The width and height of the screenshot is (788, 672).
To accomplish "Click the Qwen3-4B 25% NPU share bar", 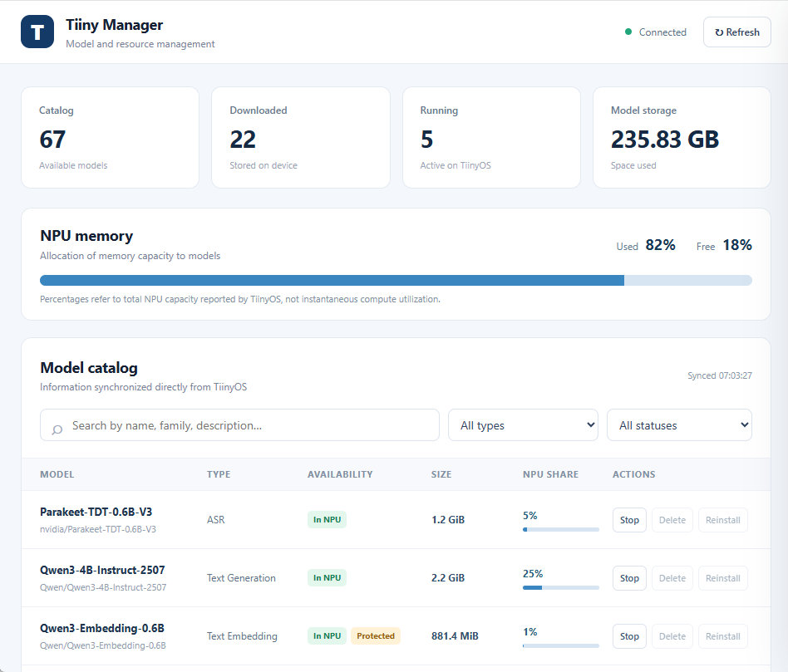I will (x=561, y=587).
